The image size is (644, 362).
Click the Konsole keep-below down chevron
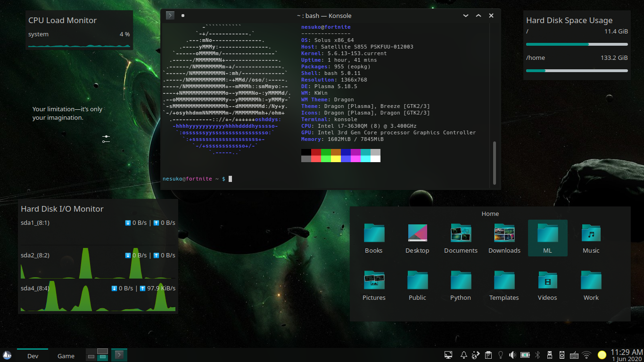click(466, 16)
